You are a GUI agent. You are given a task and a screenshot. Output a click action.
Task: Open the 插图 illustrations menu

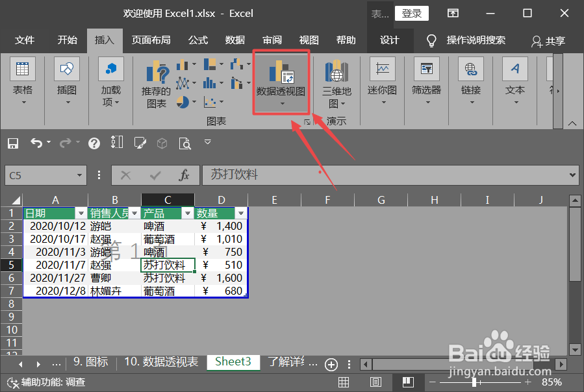[67, 80]
